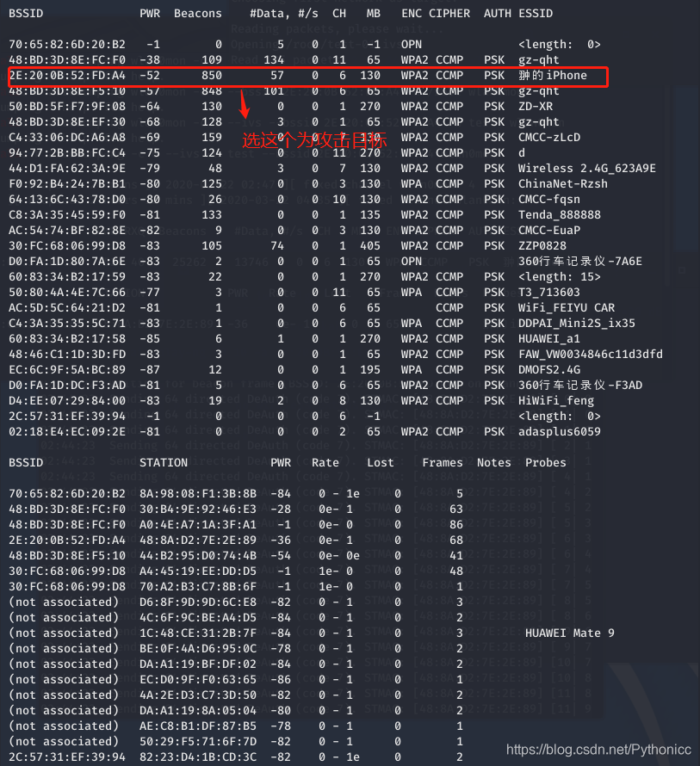
Task: Select ESSID 360行车记录仪-7A6E
Action: [579, 262]
